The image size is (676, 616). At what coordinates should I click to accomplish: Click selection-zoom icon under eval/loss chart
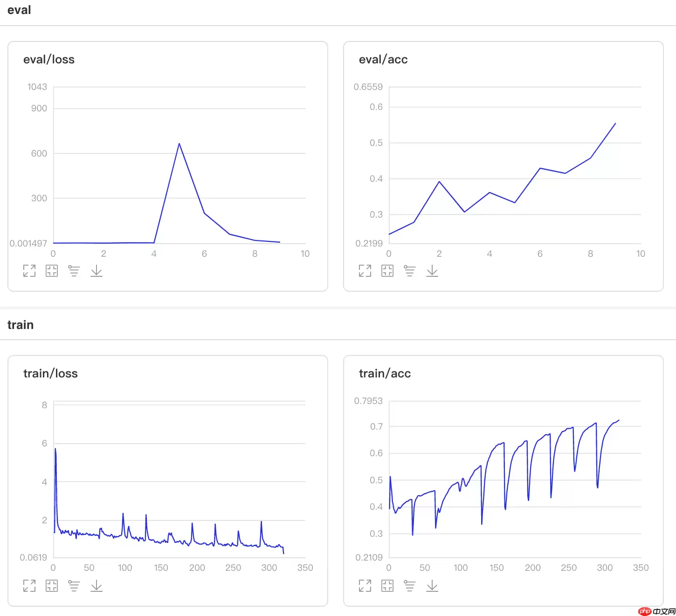tap(52, 271)
